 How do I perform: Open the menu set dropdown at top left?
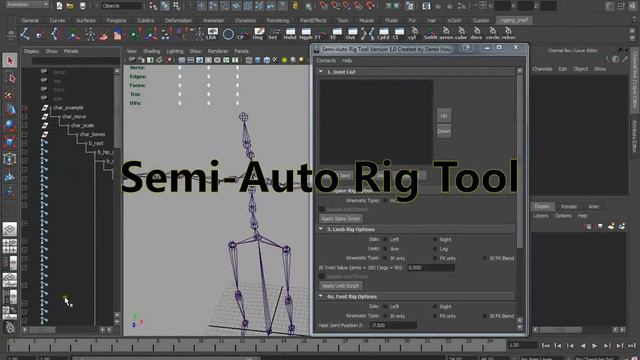tap(27, 4)
